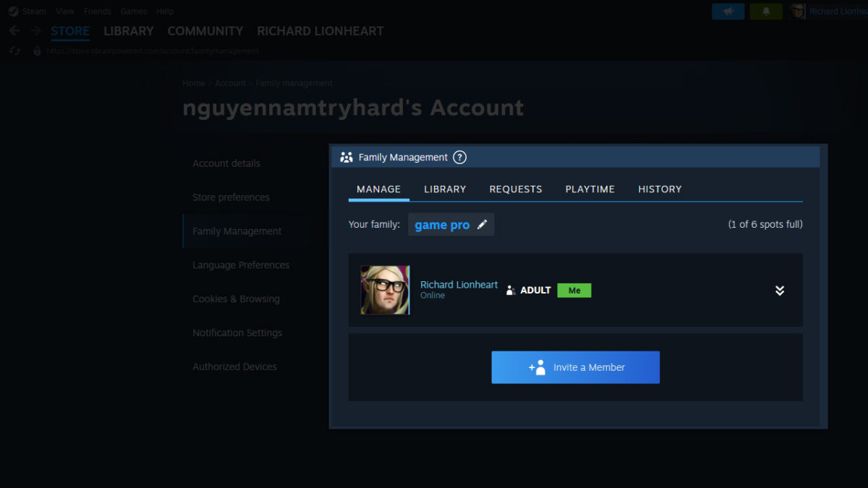Open the Richard Lionheart account dropdown
868x488 pixels.
(838, 12)
